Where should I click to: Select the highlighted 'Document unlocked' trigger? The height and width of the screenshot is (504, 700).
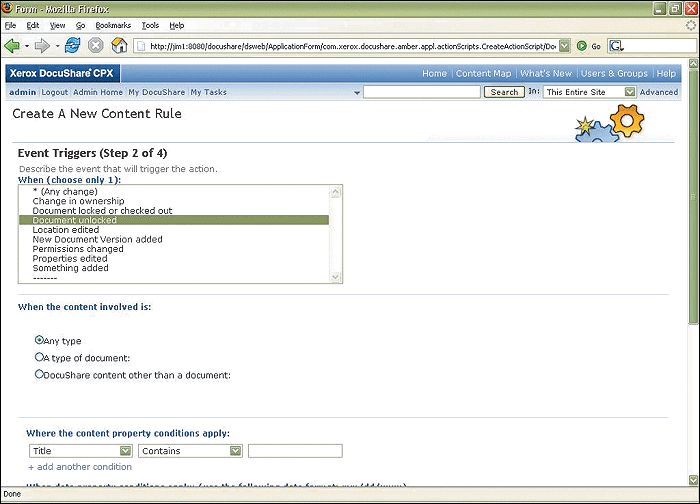click(x=174, y=220)
